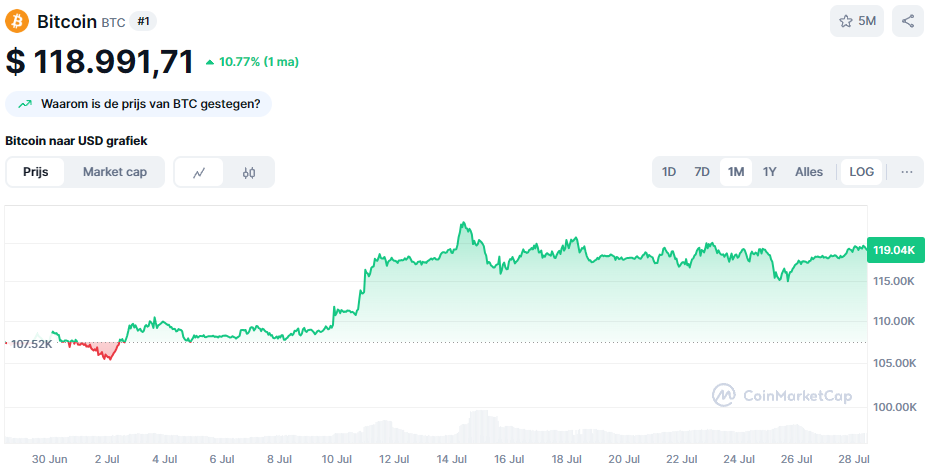Open 'Waarom is de prijs van BTC gestegen?'
Viewport: 928px width, 465px height.
pyautogui.click(x=138, y=104)
